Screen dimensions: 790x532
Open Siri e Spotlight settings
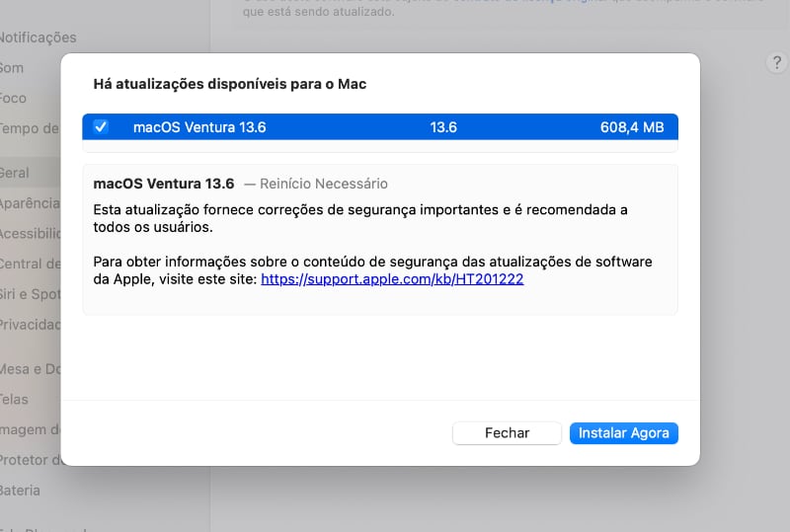(30, 294)
